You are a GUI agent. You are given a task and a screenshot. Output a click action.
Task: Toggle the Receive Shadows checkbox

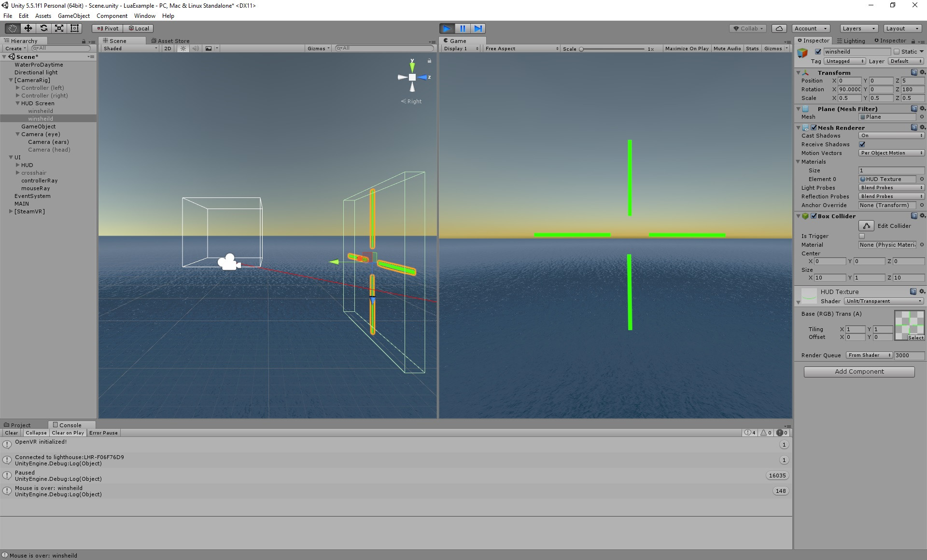tap(862, 144)
